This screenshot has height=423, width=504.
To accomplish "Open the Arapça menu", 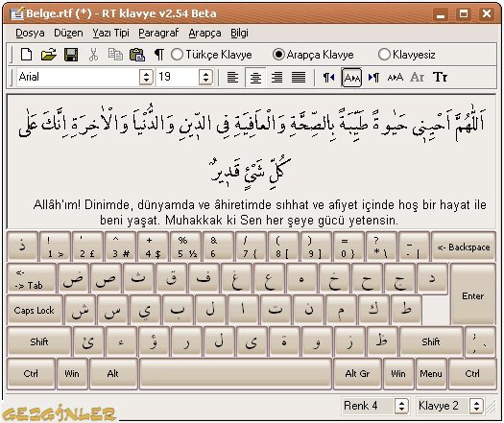I will click(x=204, y=33).
